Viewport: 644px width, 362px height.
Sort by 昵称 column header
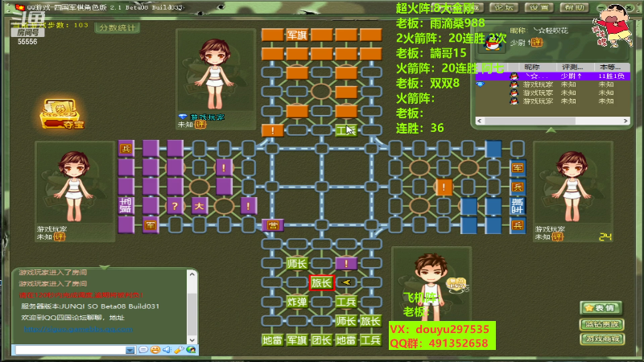pos(532,67)
